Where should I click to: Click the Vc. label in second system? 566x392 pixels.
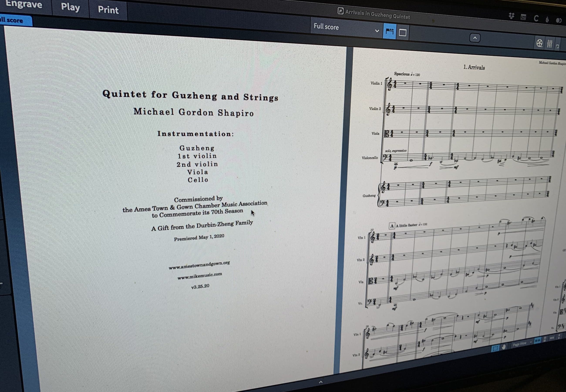pos(360,303)
